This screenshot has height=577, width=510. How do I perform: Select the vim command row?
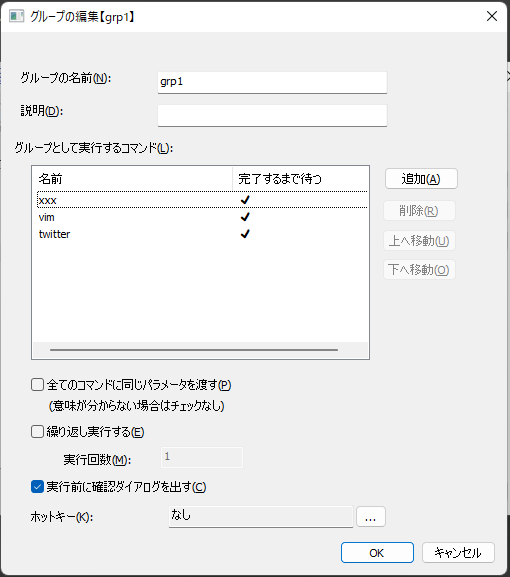point(202,217)
